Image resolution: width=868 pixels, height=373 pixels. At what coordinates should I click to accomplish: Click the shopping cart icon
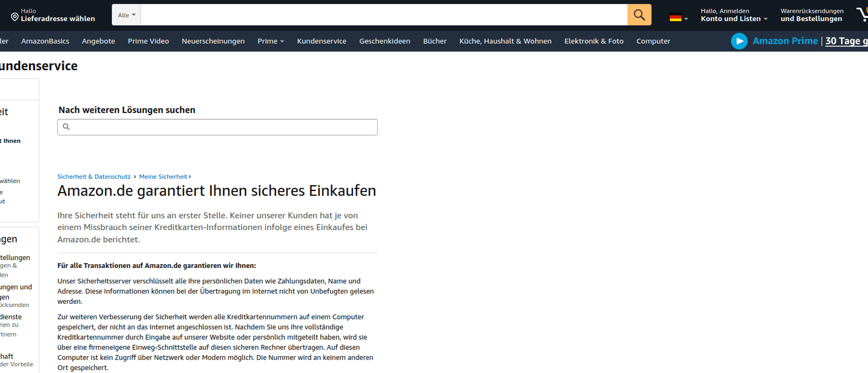click(x=862, y=14)
